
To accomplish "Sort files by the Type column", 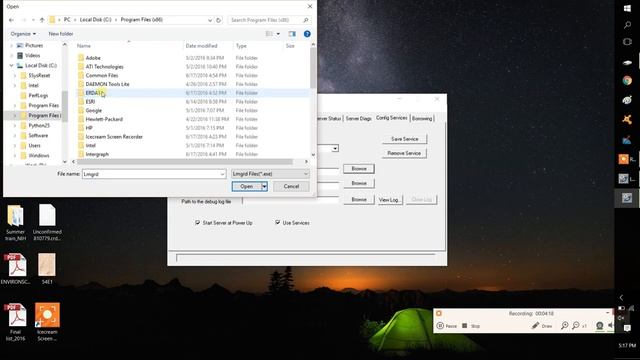I will coord(241,46).
